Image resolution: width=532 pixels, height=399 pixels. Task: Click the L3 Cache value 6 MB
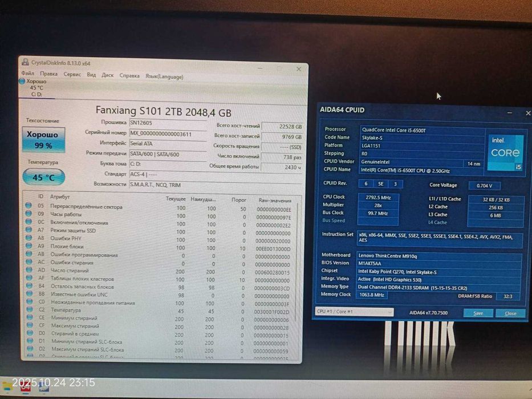tap(496, 215)
